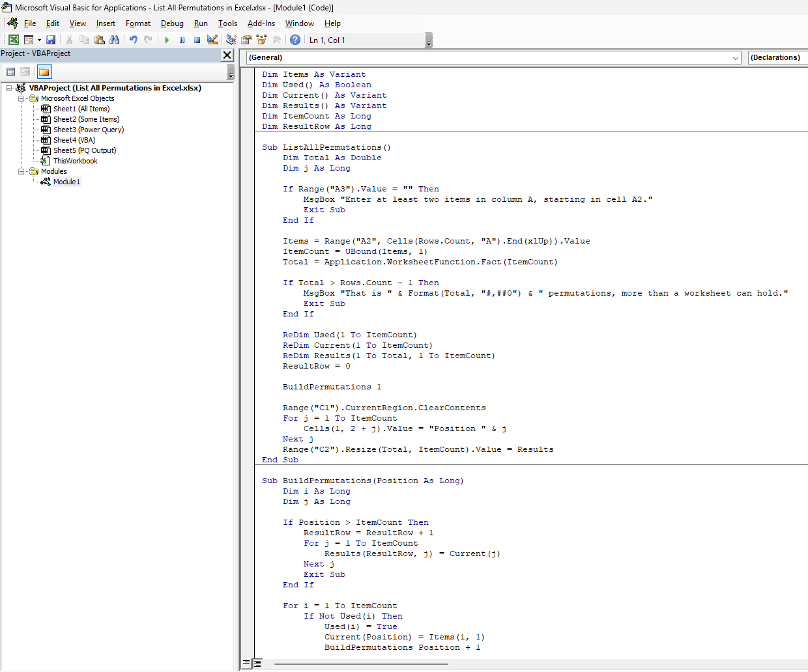
Task: Open the File menu
Action: 30,23
